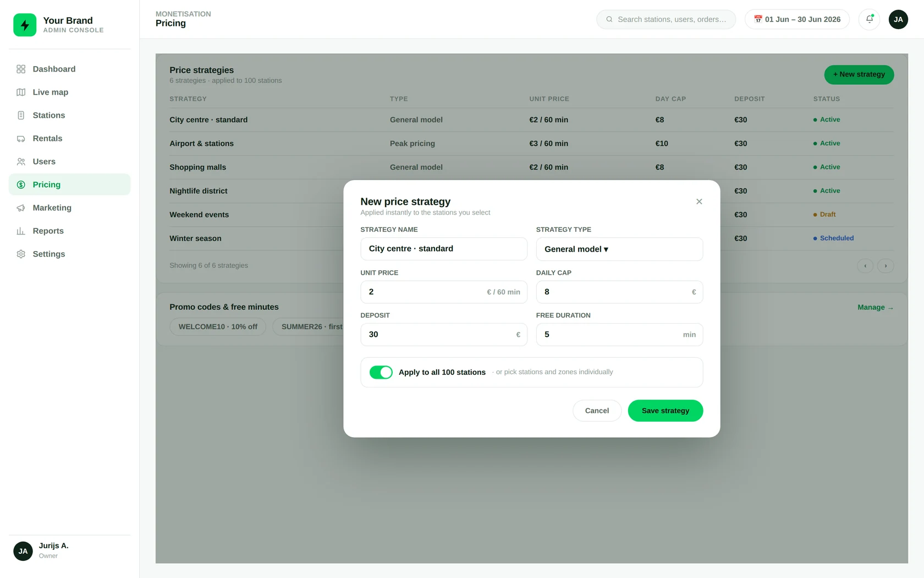The image size is (924, 578).
Task: Click the Deposit input field
Action: pos(444,334)
